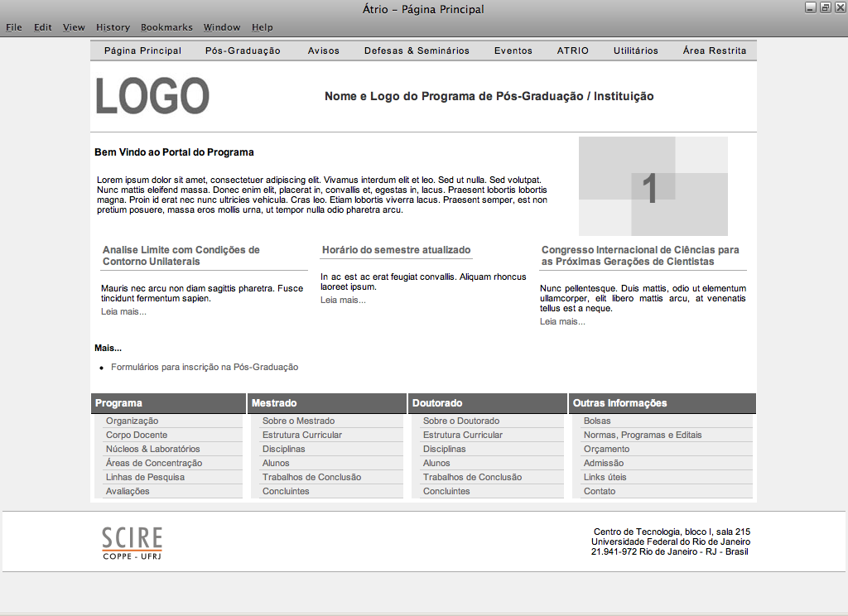The height and width of the screenshot is (616, 848).
Task: Open the Bookmarks menu
Action: click(166, 27)
